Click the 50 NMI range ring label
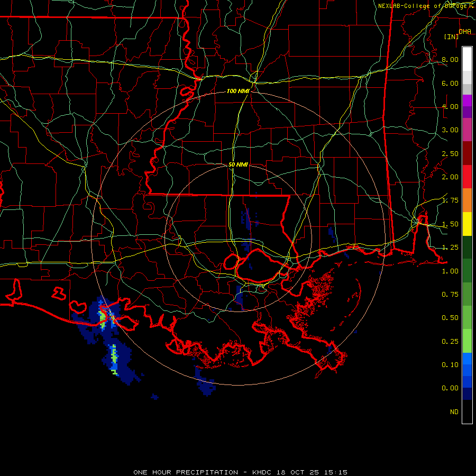 [238, 164]
